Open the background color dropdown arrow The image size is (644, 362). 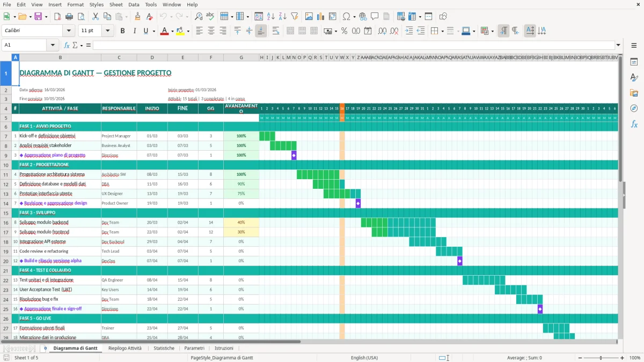pyautogui.click(x=188, y=31)
